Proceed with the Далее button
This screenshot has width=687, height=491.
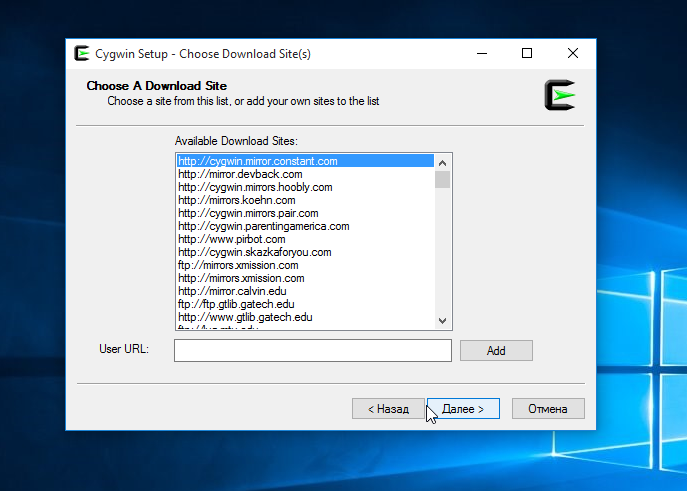click(463, 409)
